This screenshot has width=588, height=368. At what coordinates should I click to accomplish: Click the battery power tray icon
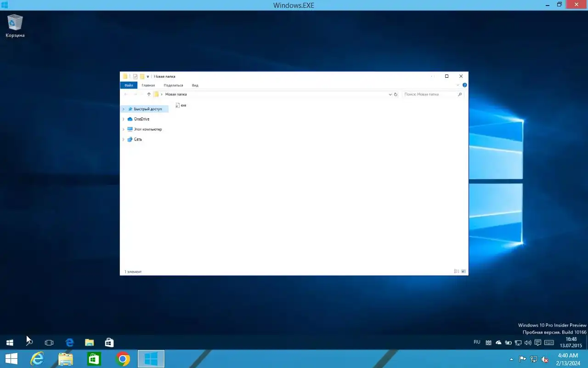click(509, 343)
